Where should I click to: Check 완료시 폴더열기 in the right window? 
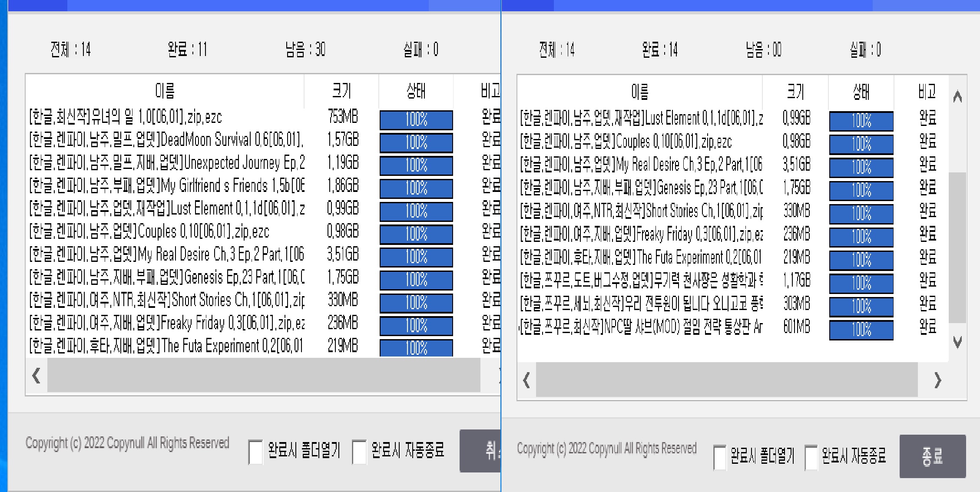721,456
